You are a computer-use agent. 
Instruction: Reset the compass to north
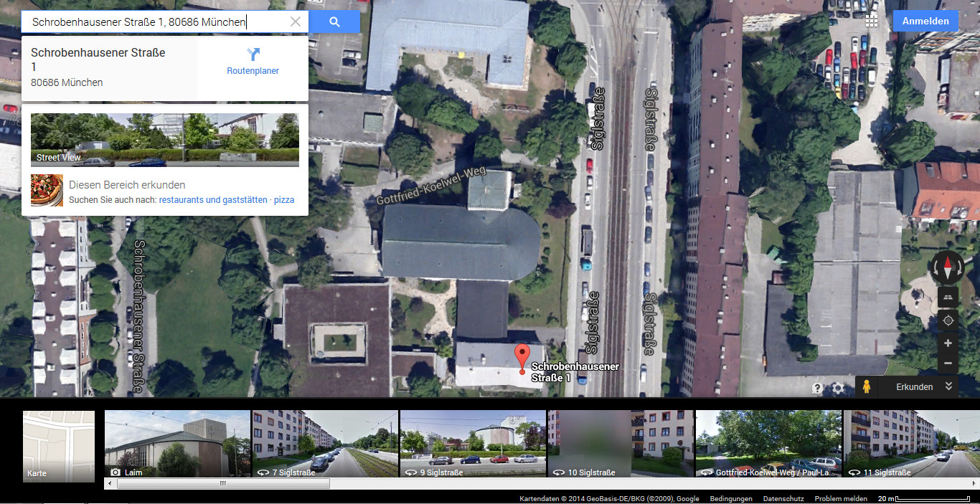pos(947,268)
